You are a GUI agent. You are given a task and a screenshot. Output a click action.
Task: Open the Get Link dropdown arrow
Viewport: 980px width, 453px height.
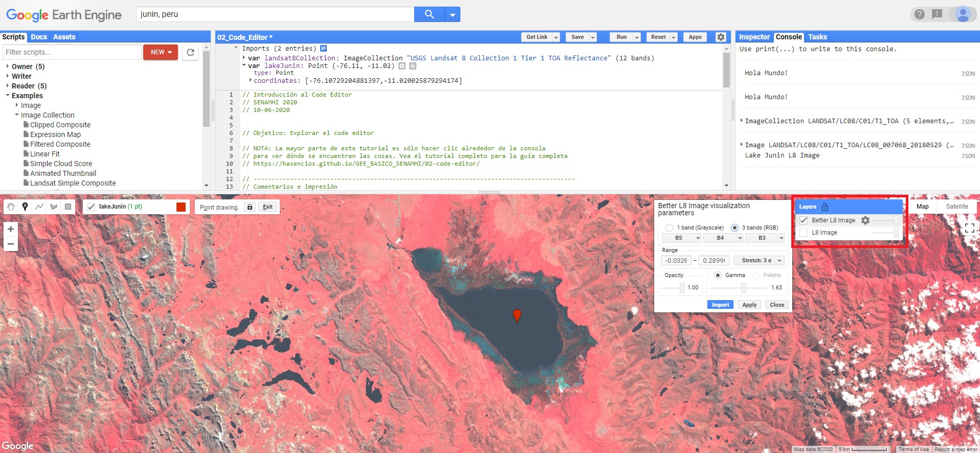556,37
